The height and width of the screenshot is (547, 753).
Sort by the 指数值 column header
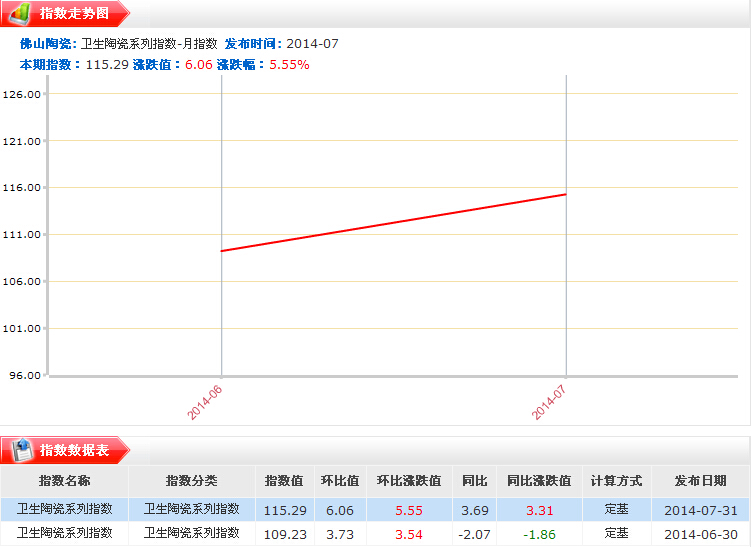click(284, 481)
